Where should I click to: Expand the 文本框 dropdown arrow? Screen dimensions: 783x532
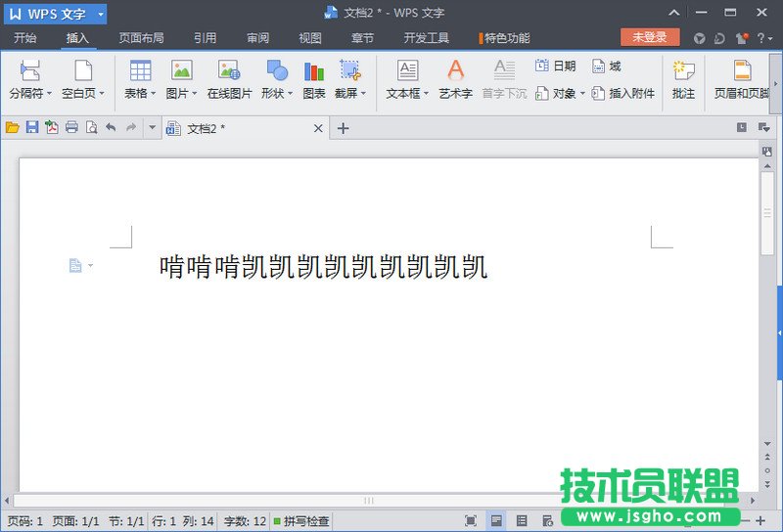coord(426,93)
